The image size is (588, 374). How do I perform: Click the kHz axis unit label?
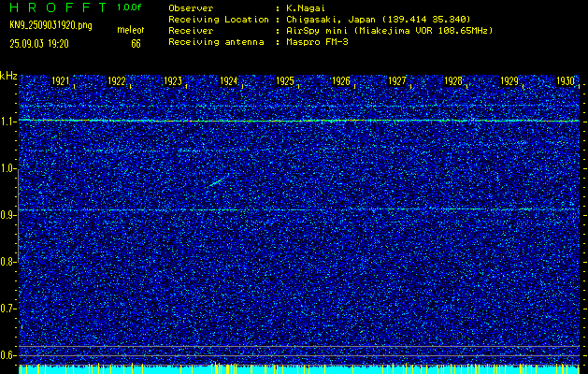tap(8, 76)
